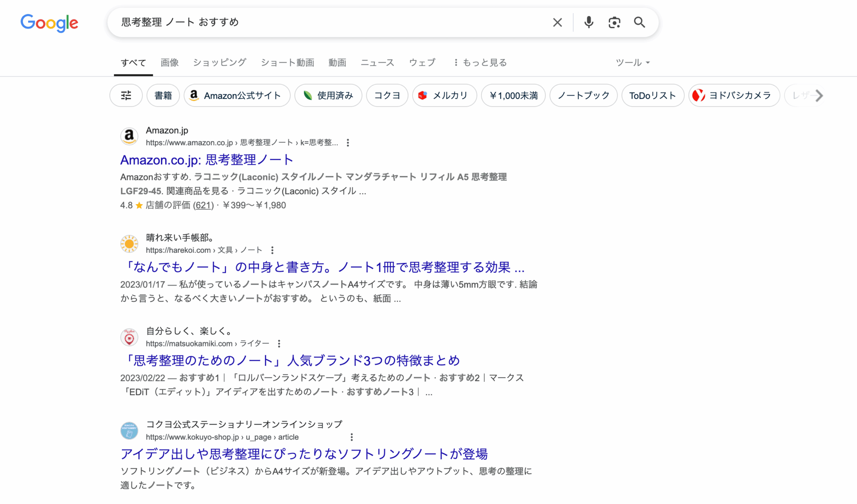The height and width of the screenshot is (504, 857).
Task: Click the magnifying glass search button
Action: pos(639,22)
